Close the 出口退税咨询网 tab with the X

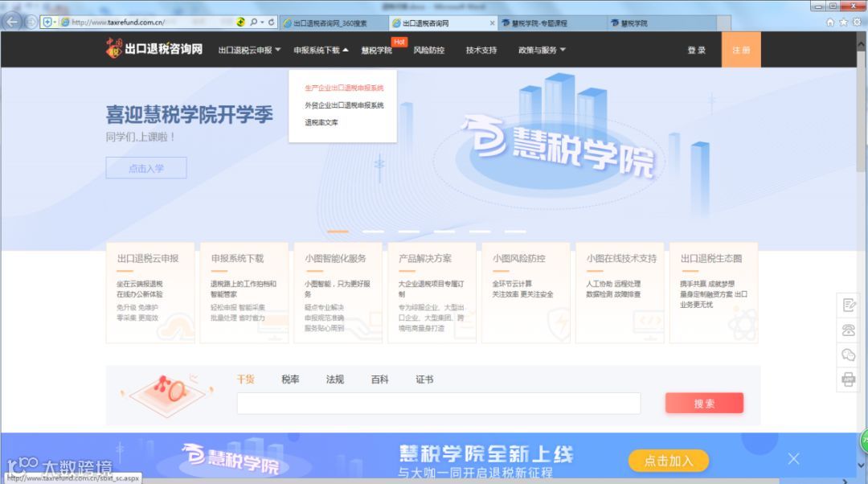click(492, 23)
